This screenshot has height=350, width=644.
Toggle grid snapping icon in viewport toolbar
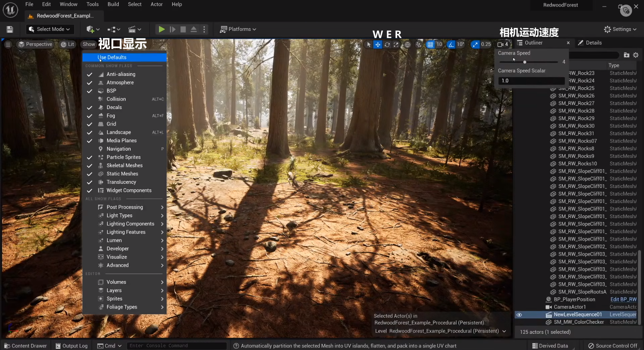click(430, 44)
